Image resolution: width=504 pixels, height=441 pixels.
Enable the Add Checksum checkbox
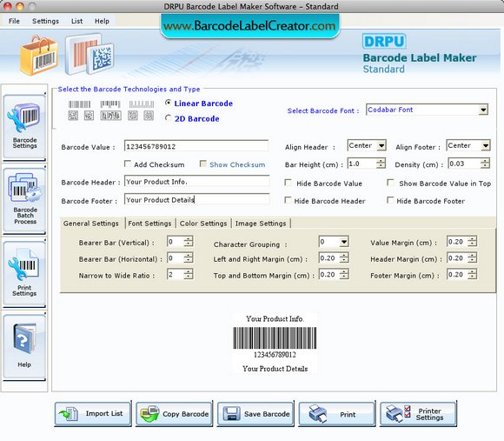(x=128, y=164)
